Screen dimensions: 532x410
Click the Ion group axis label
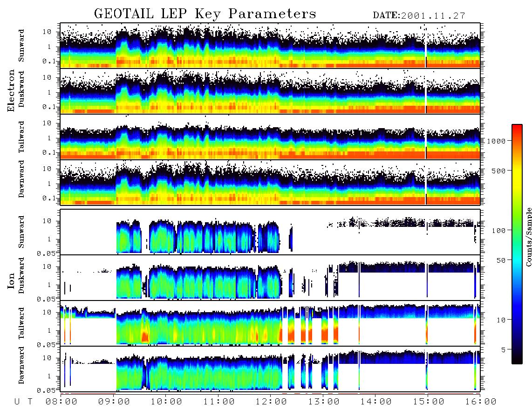pyautogui.click(x=11, y=280)
